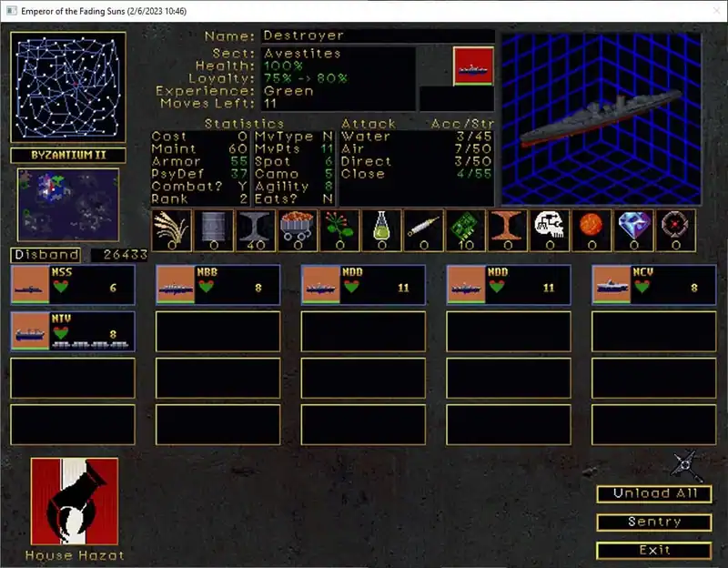Select the metal I-beam resource icon
The width and height of the screenshot is (728, 568).
(x=256, y=230)
